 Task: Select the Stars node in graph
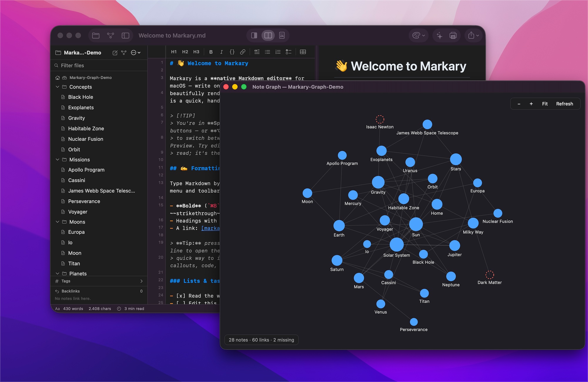point(456,159)
